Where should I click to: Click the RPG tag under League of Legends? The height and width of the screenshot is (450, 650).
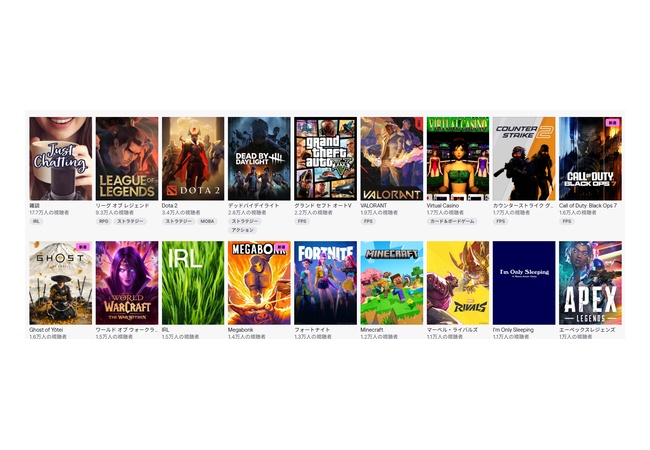tap(103, 221)
